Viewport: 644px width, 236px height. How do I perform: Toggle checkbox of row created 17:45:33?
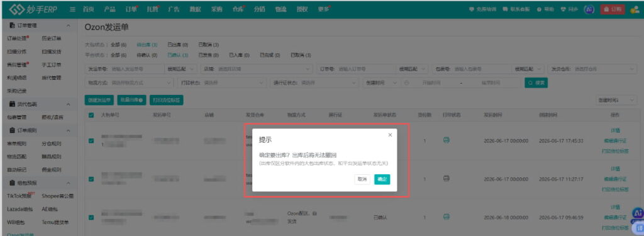click(x=91, y=140)
